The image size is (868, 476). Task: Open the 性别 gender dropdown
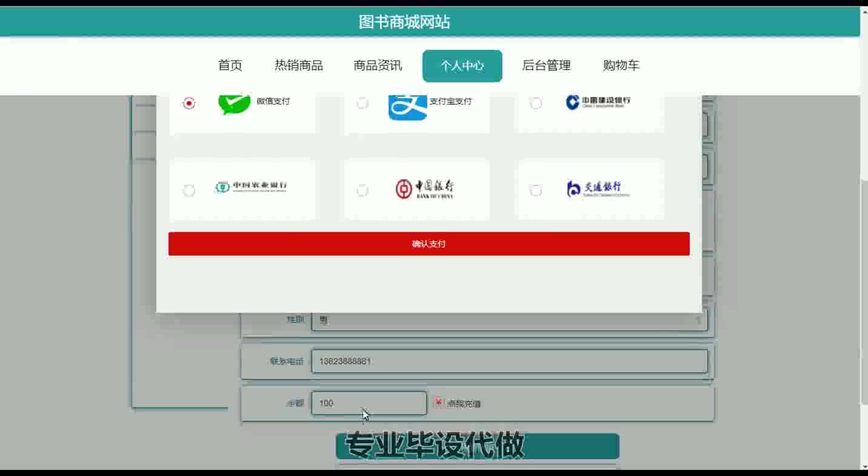[x=509, y=320]
